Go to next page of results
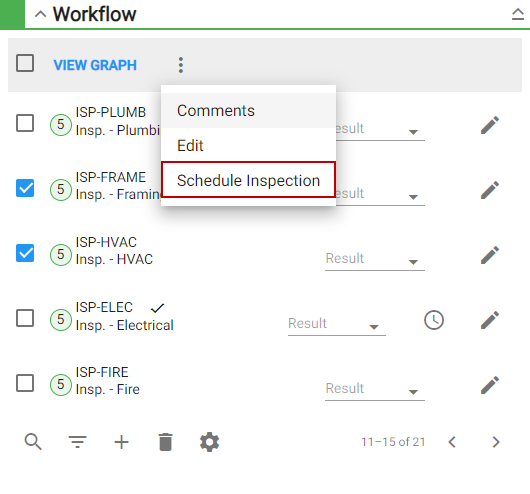 pos(496,442)
